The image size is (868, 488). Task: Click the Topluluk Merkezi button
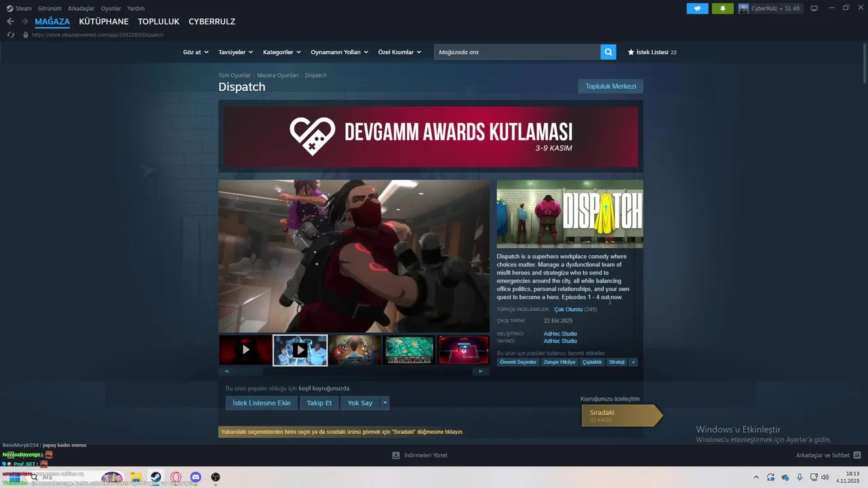coord(610,86)
